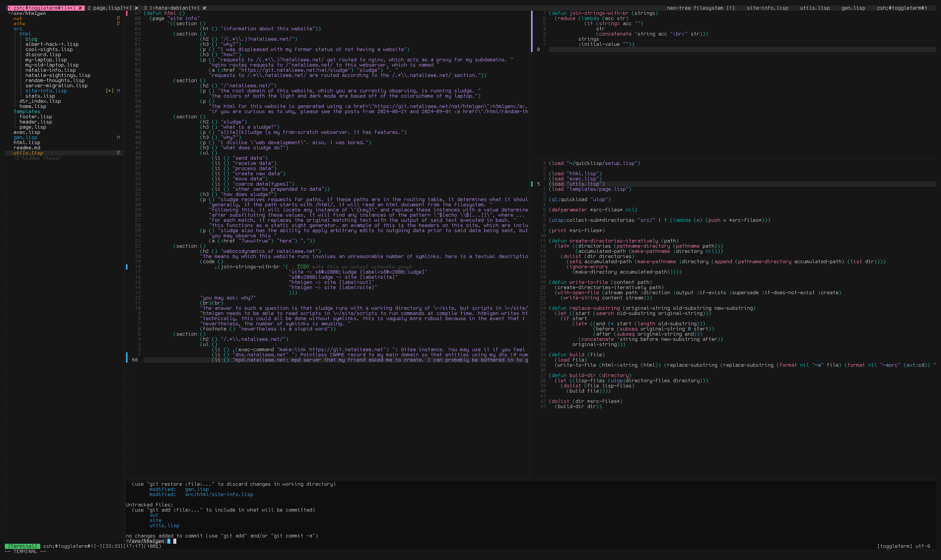
Task: Close the zsh;#toggleterm#1 tab with its X
Action: [80, 8]
